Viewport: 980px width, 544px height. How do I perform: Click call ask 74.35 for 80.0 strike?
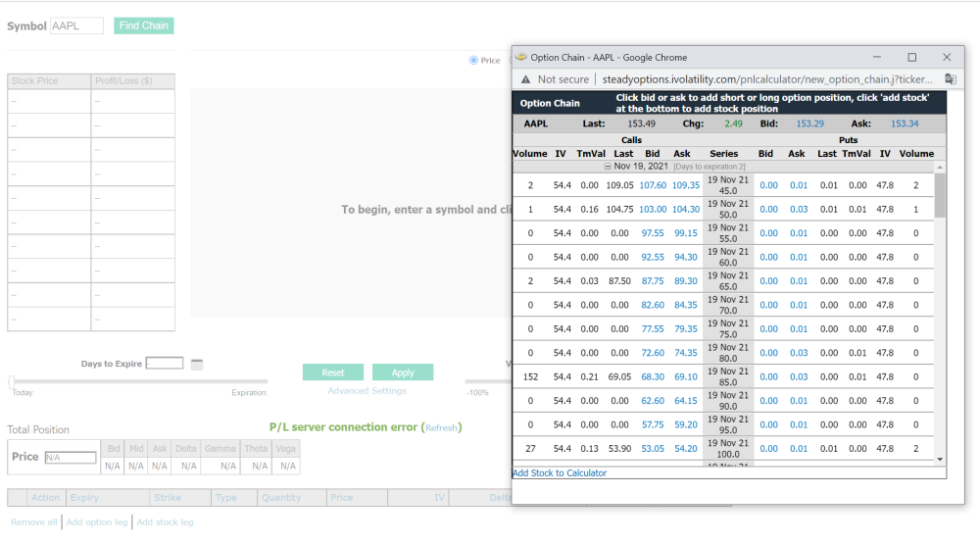coord(686,353)
